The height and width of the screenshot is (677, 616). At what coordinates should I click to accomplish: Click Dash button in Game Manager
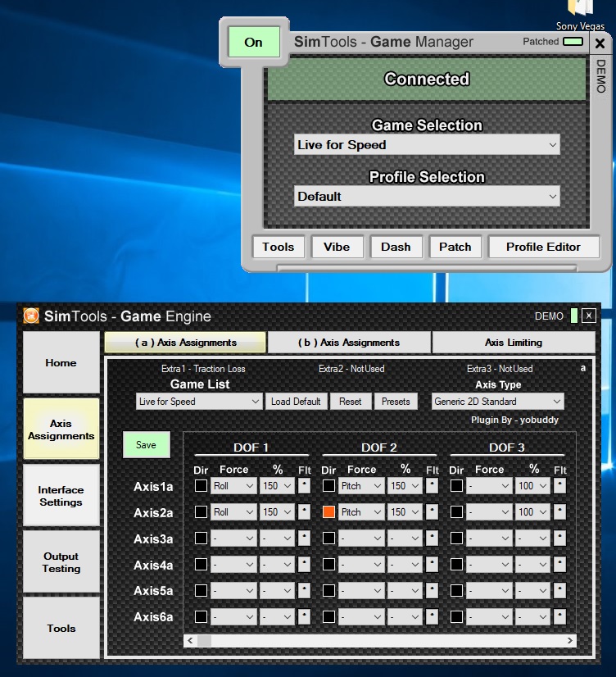tap(396, 247)
